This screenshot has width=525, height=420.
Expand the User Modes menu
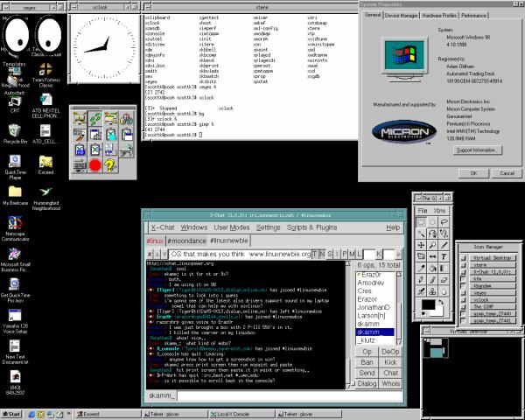coord(232,227)
